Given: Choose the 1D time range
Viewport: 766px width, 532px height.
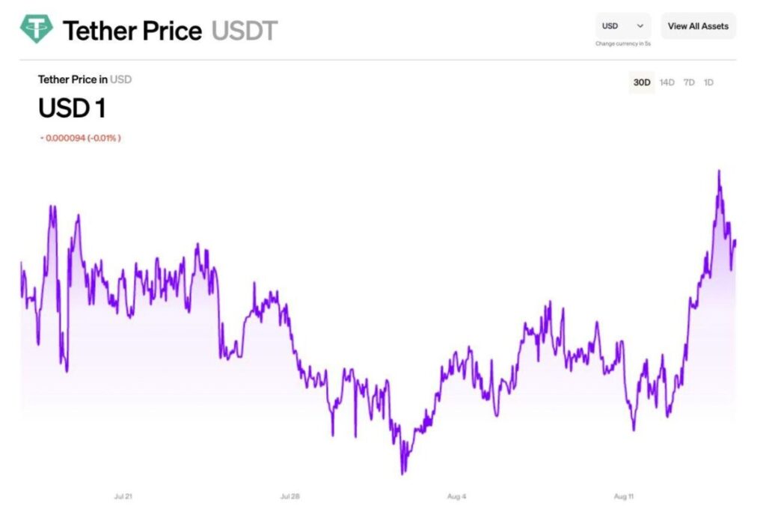Looking at the screenshot, I should coord(708,82).
